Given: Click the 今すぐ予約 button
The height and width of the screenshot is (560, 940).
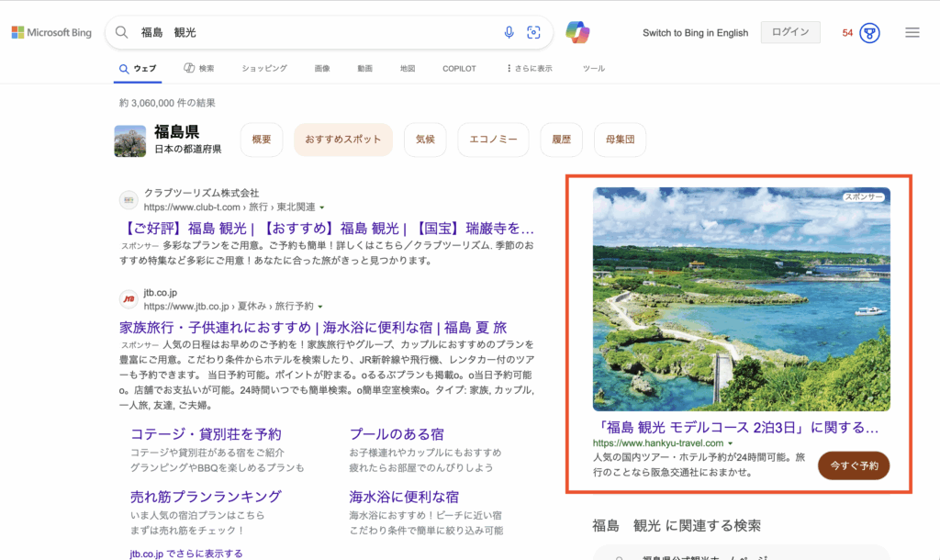Looking at the screenshot, I should 854,465.
